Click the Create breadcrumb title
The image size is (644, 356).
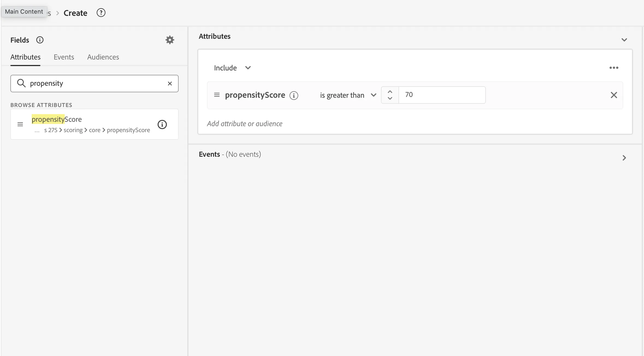(x=75, y=13)
